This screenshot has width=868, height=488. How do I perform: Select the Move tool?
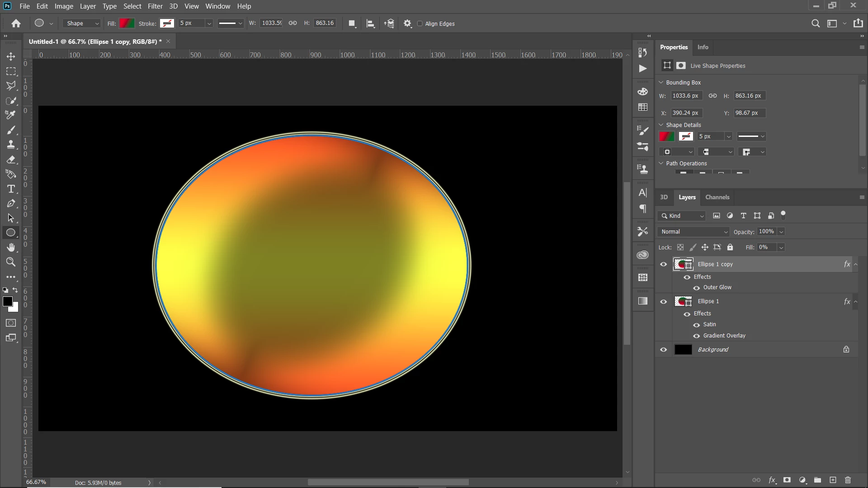(11, 56)
